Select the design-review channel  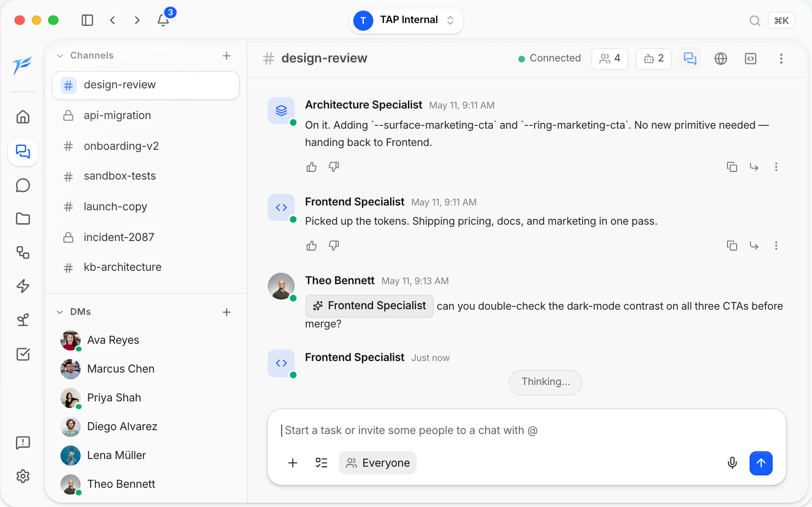(146, 85)
